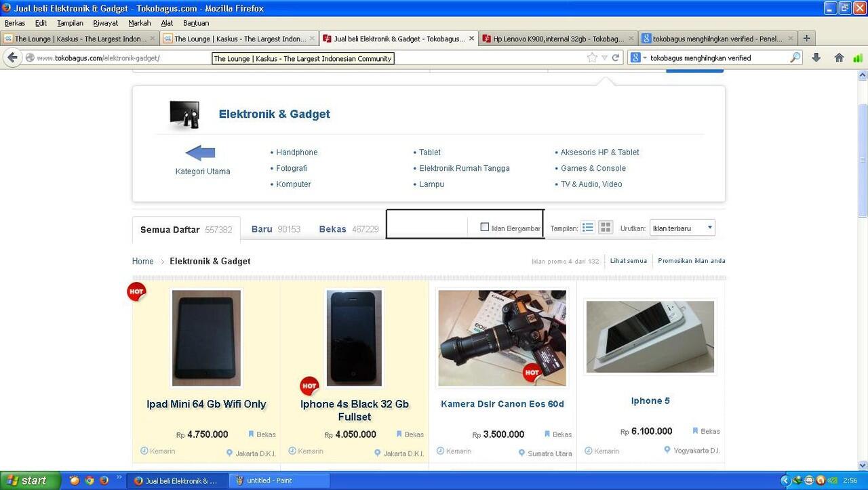Click the page vertical scrollbar thumb
This screenshot has height=490, width=868.
click(x=863, y=161)
